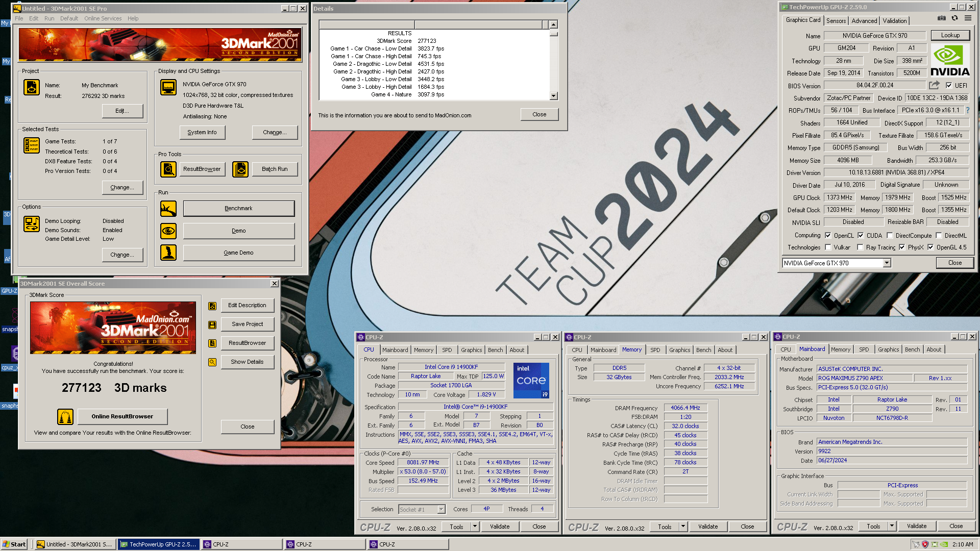Toggle the DirectCompute checkbox

tap(890, 236)
